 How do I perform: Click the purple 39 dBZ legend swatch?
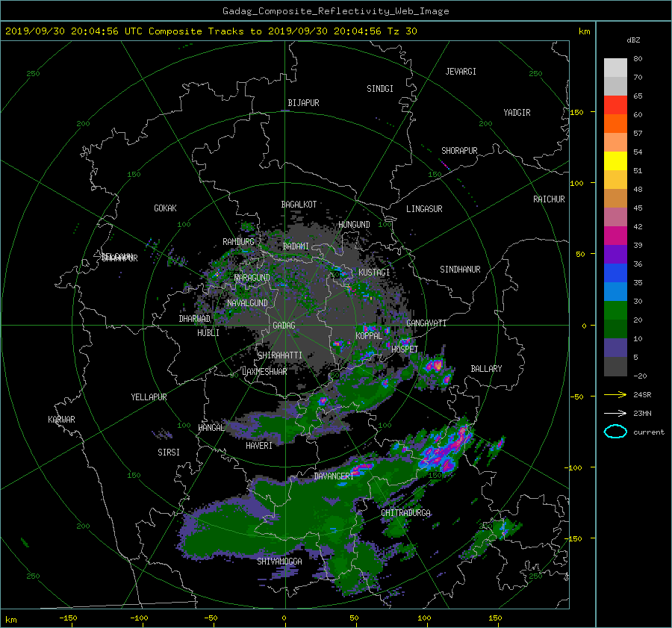click(615, 254)
